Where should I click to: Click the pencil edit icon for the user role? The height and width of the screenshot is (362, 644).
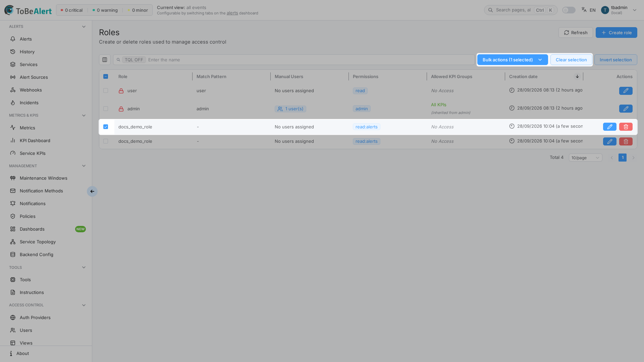coord(626,91)
